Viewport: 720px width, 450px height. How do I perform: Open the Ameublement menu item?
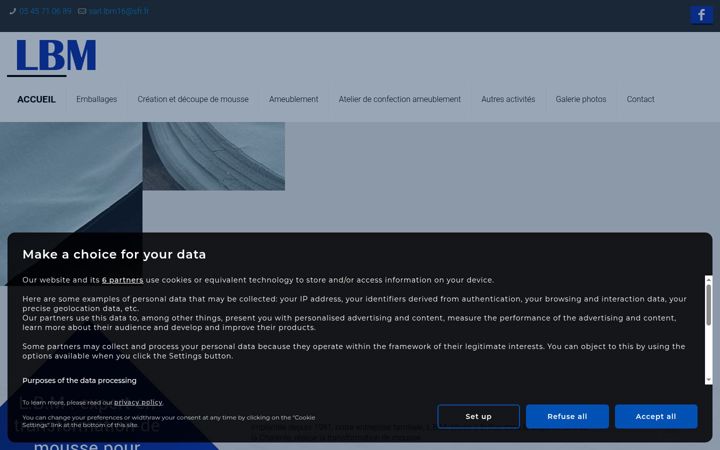click(x=293, y=99)
